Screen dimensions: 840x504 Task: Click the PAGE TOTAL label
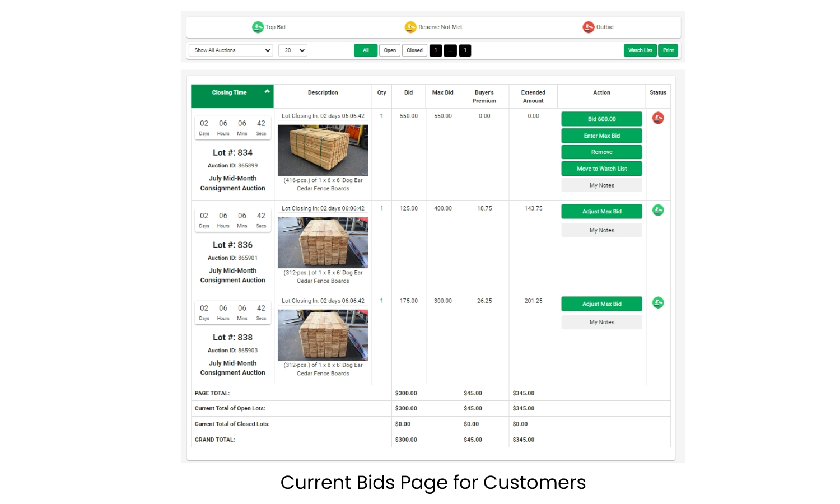click(x=212, y=393)
